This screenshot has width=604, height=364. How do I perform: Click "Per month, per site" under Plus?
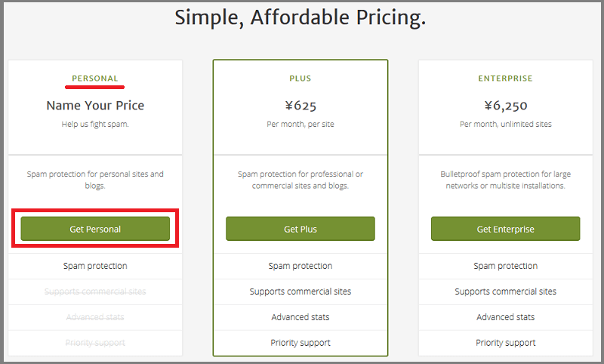tap(300, 125)
